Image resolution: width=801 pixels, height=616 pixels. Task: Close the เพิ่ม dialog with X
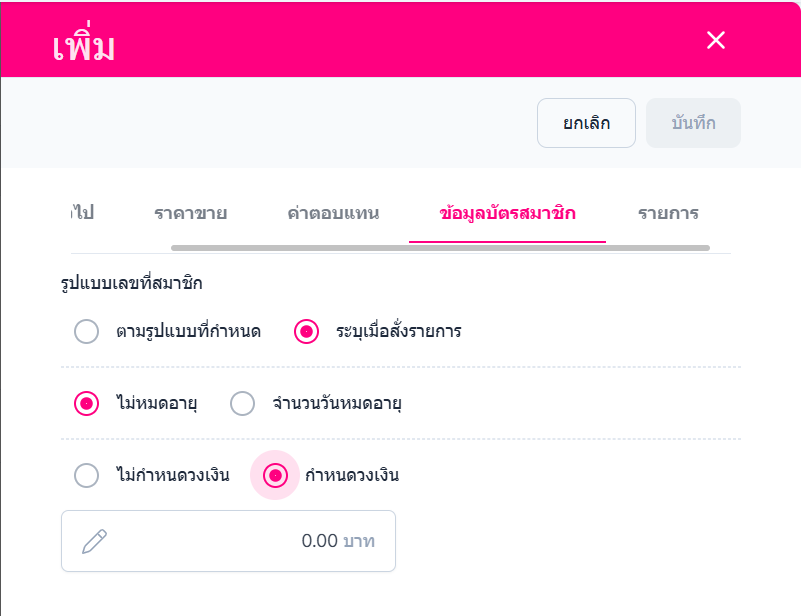pyautogui.click(x=716, y=40)
